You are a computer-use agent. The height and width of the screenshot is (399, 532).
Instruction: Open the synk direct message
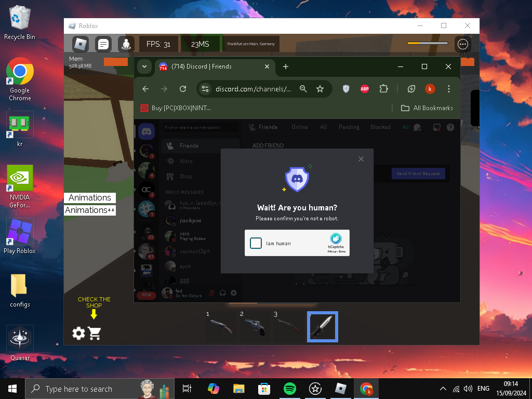pyautogui.click(x=200, y=267)
